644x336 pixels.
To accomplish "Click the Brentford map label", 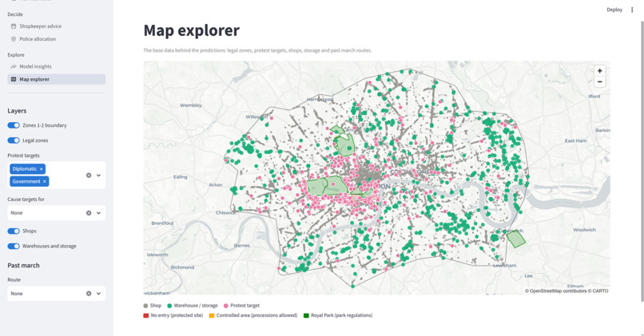I will coord(162,223).
